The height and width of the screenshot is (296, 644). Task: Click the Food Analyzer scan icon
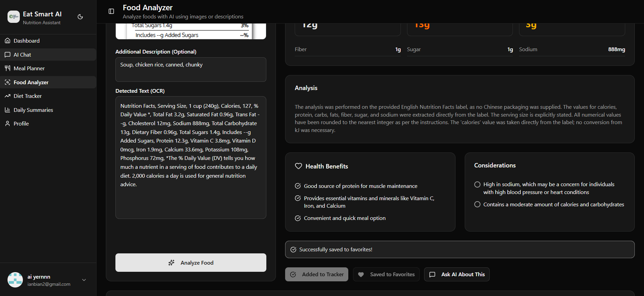click(x=8, y=82)
